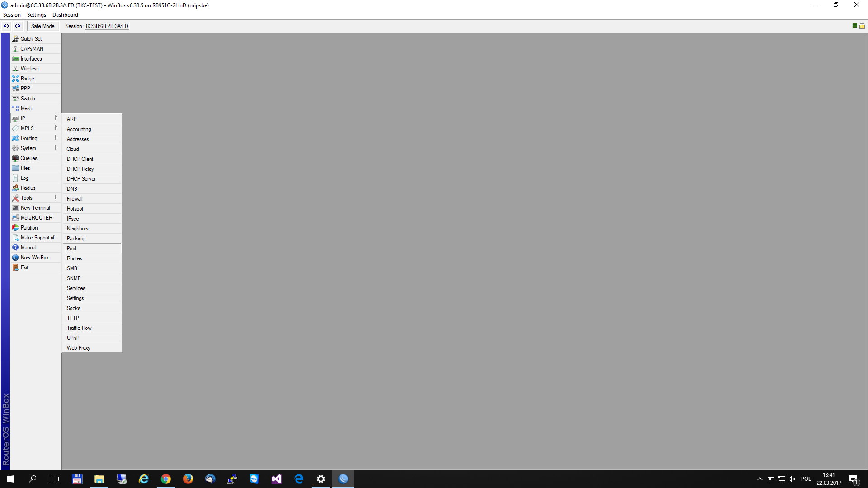
Task: Select ARP from IP submenu
Action: (x=92, y=119)
